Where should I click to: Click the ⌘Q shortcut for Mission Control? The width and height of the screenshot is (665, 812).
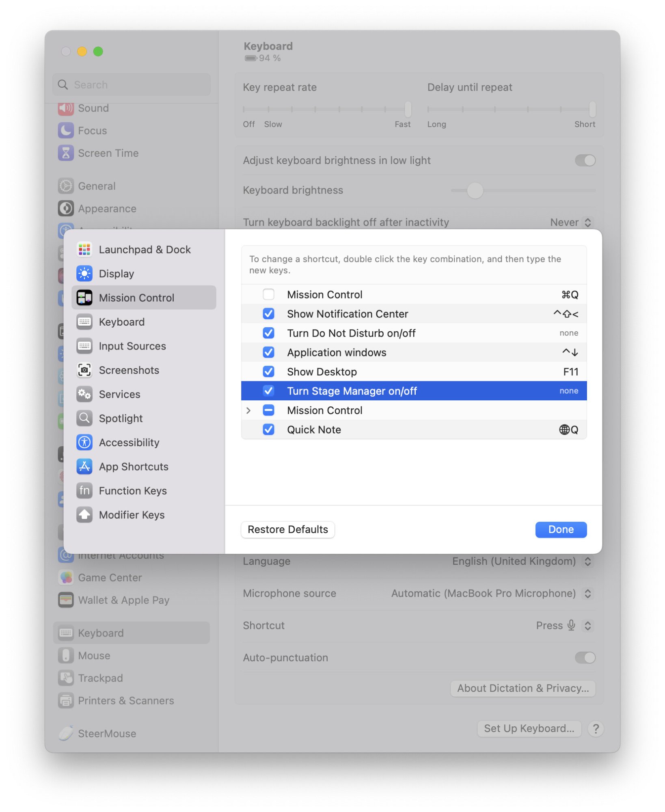coord(570,294)
